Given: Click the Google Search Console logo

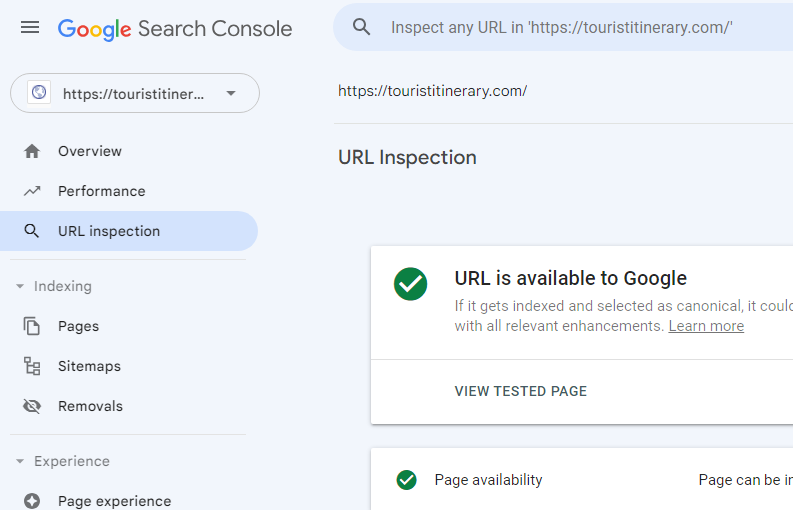Looking at the screenshot, I should point(175,28).
